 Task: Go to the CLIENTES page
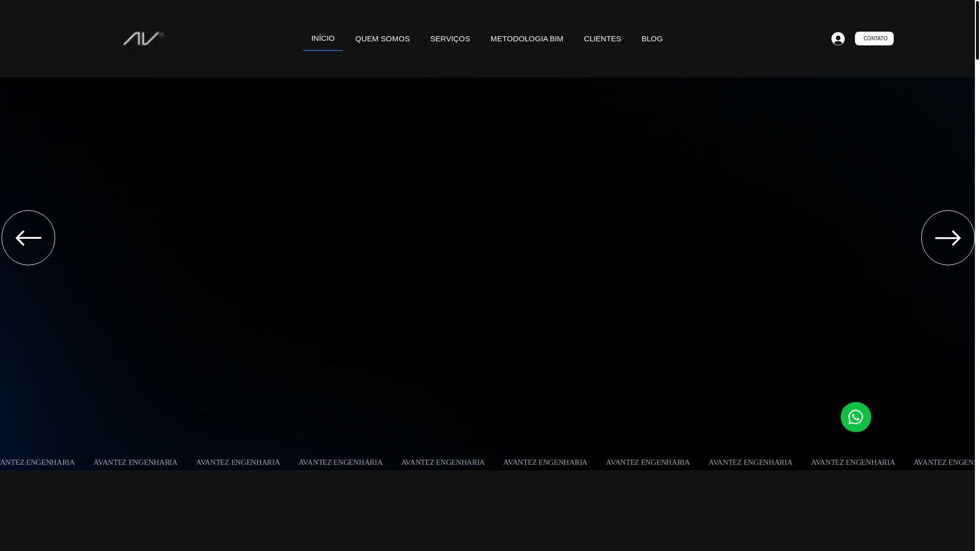pyautogui.click(x=602, y=39)
